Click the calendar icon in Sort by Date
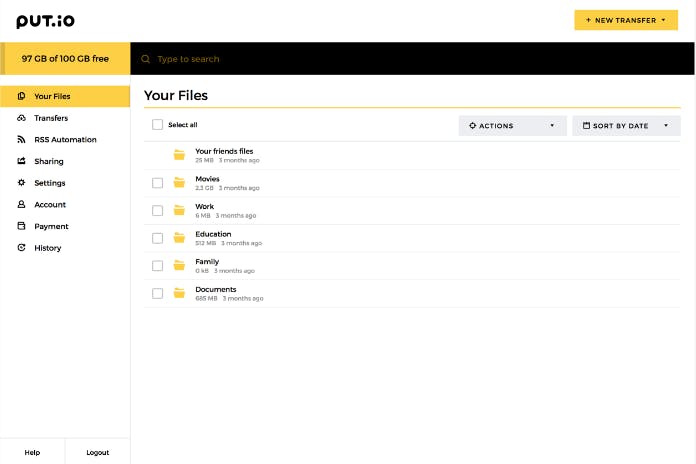696x464 pixels. click(586, 126)
